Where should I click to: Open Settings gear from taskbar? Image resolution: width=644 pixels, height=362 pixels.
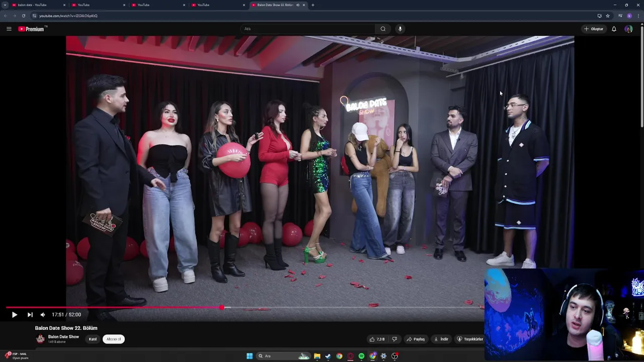(x=383, y=356)
